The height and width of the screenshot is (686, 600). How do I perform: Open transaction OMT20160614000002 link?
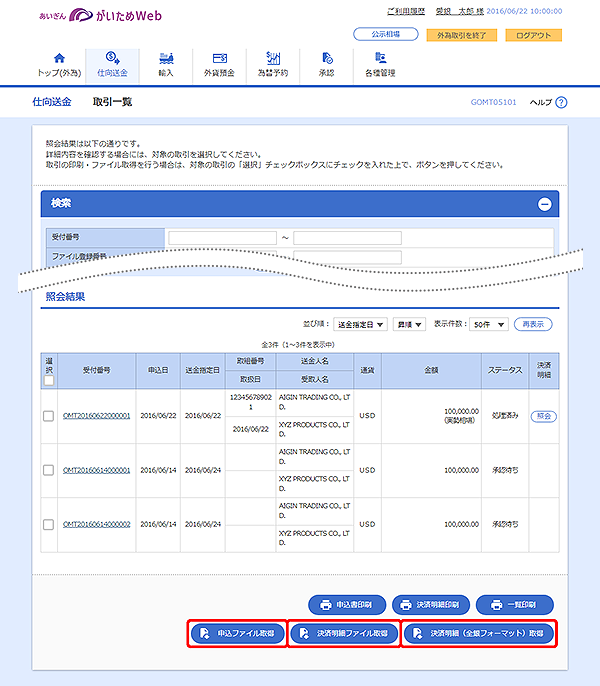click(97, 524)
